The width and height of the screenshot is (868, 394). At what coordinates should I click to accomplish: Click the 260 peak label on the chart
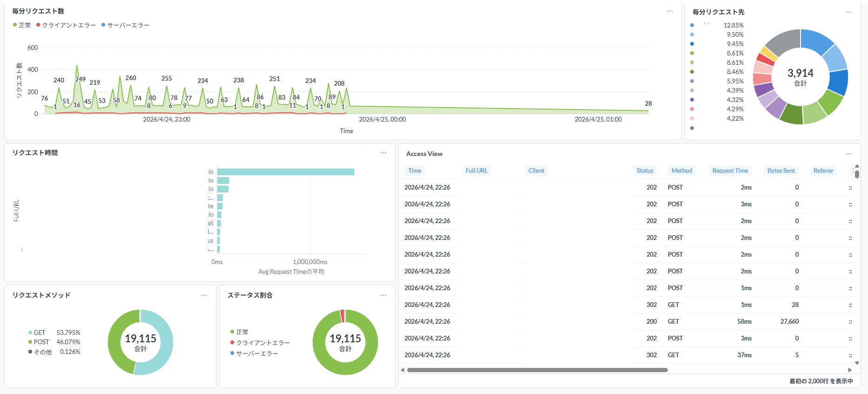[x=131, y=78]
